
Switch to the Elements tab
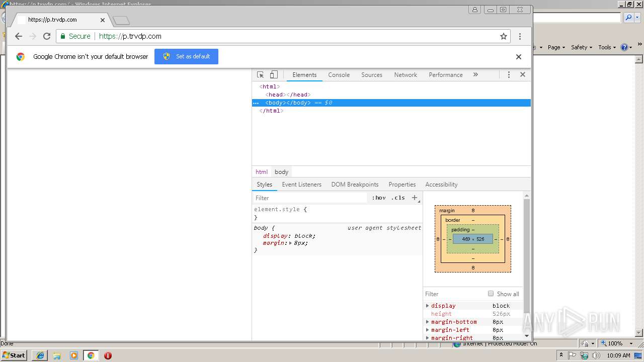tap(304, 75)
